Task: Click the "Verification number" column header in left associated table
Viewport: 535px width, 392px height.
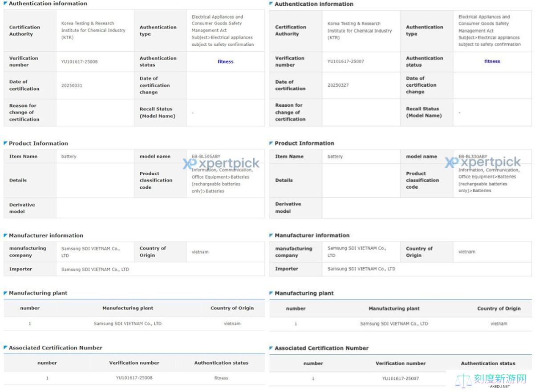Action: tap(134, 363)
